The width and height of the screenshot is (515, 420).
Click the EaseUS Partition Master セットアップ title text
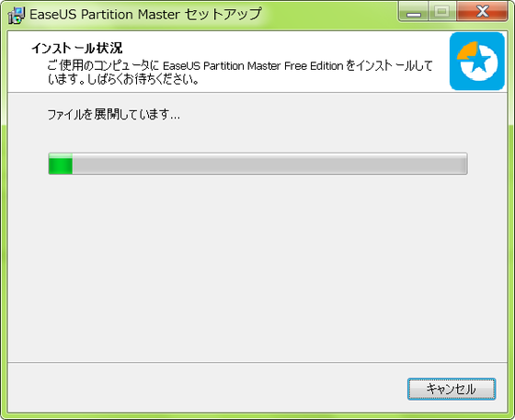point(145,15)
